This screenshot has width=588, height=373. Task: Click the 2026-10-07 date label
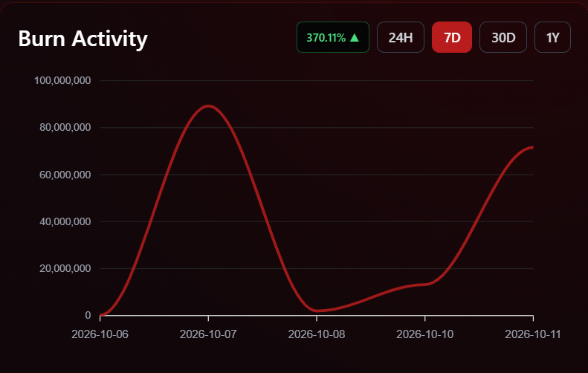pyautogui.click(x=208, y=334)
